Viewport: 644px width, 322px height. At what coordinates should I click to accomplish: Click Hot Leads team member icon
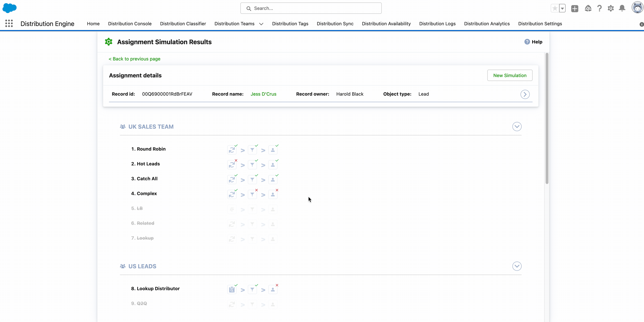273,165
